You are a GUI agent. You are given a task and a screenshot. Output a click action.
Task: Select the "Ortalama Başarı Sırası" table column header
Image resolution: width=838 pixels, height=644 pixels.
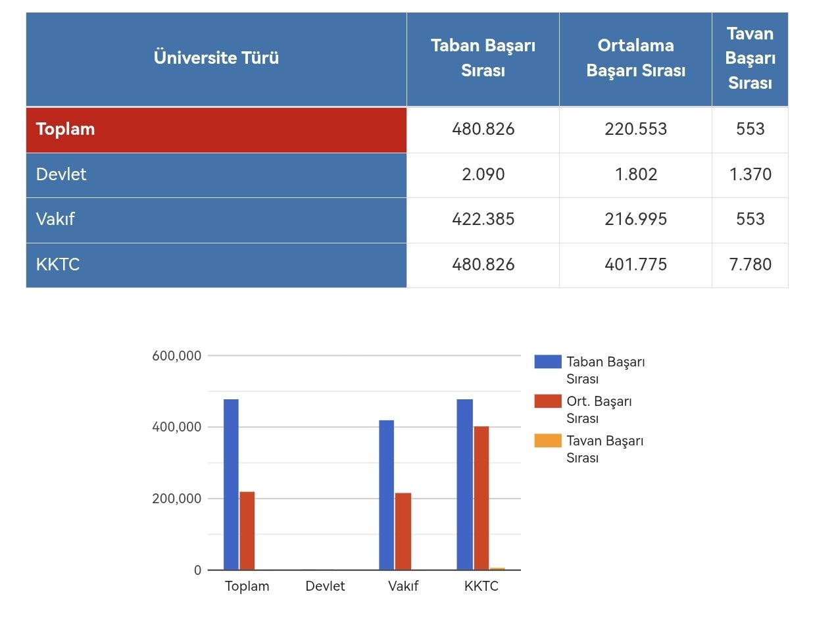[x=635, y=59]
